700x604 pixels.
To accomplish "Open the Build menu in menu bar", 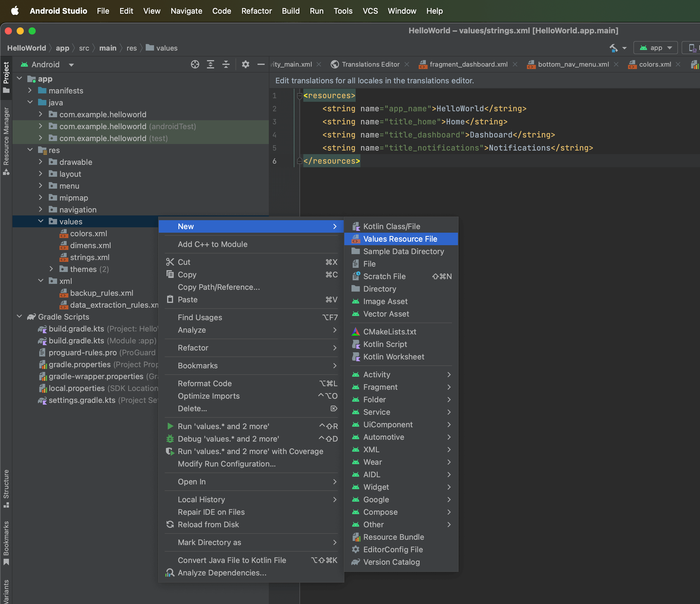I will pyautogui.click(x=291, y=11).
